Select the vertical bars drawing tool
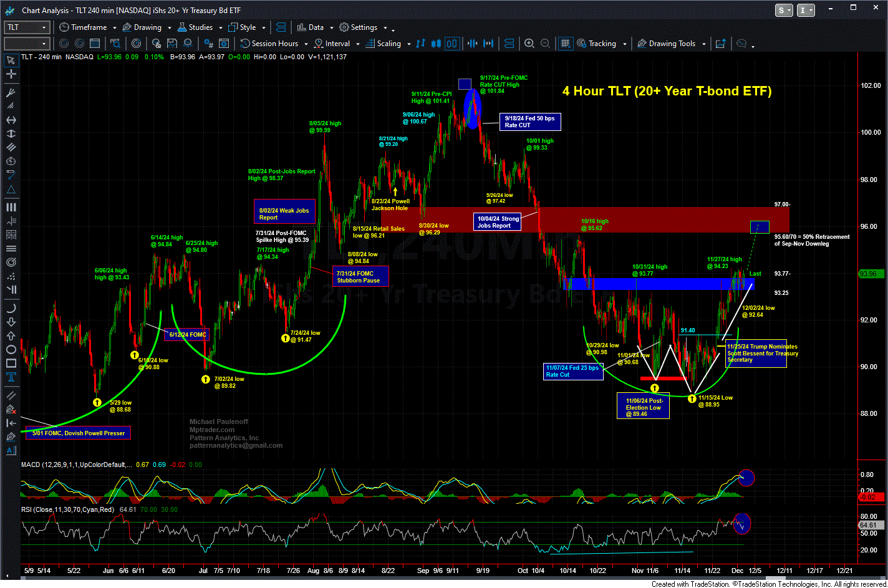 pyautogui.click(x=11, y=208)
